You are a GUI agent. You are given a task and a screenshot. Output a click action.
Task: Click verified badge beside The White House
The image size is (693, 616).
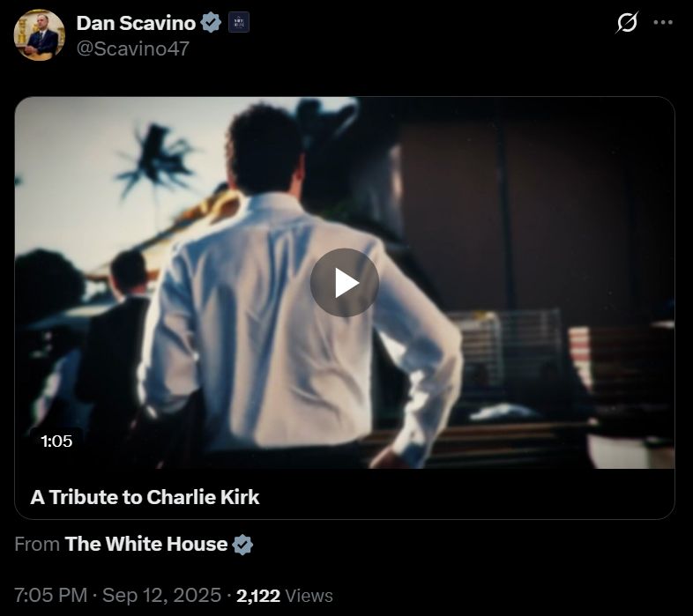pyautogui.click(x=242, y=545)
